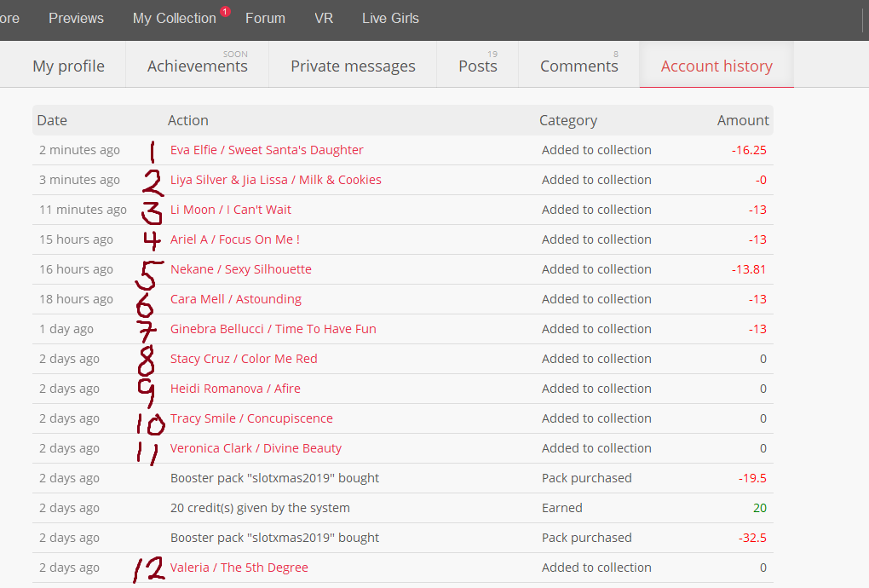Select the Account history tab
This screenshot has height=588, width=869.
pyautogui.click(x=716, y=66)
